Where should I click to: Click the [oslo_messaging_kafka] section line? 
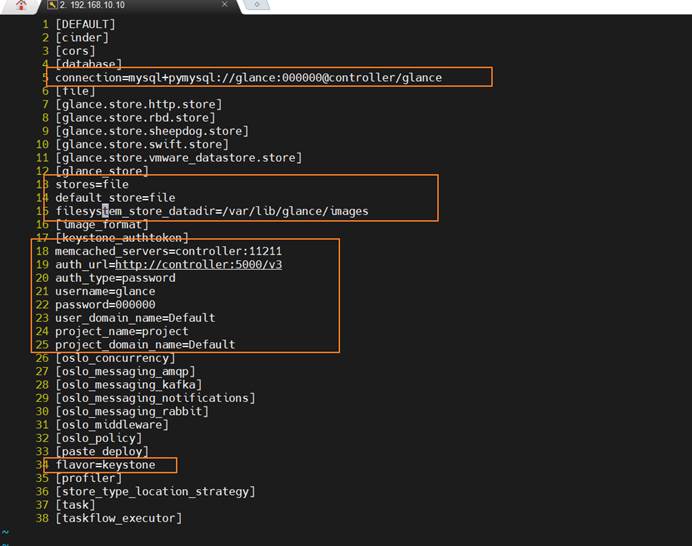coord(128,384)
